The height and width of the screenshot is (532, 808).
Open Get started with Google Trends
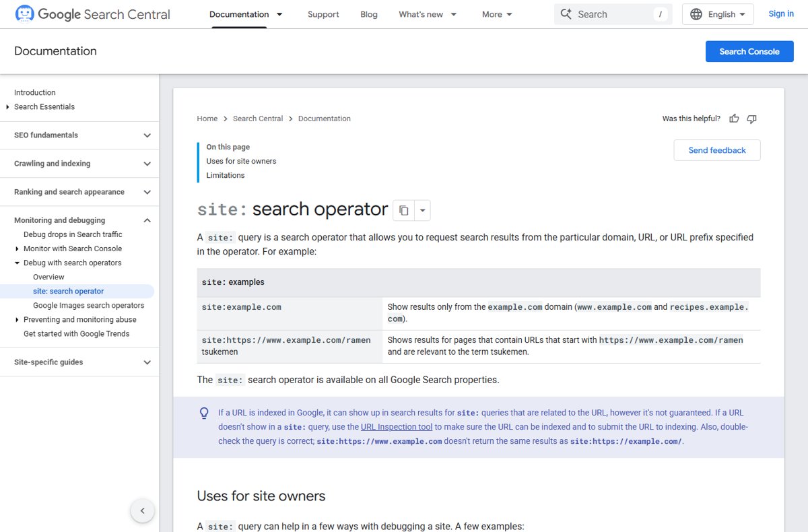pos(76,334)
